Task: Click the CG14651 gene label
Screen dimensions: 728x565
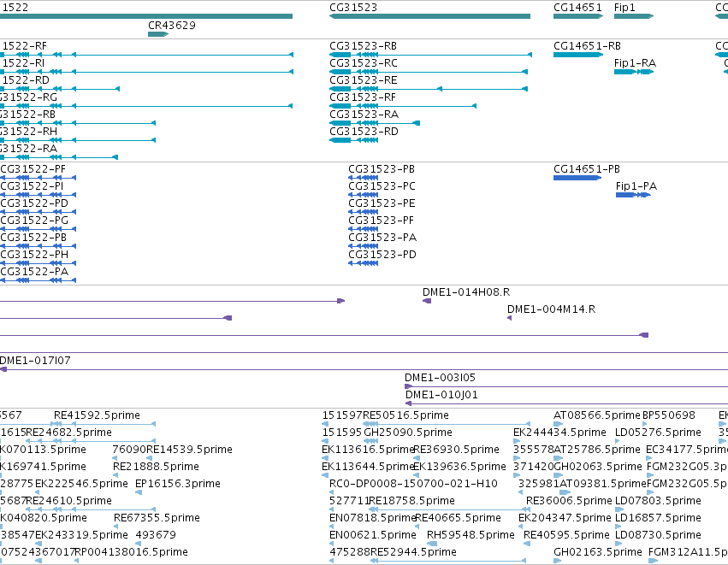Action: (577, 8)
